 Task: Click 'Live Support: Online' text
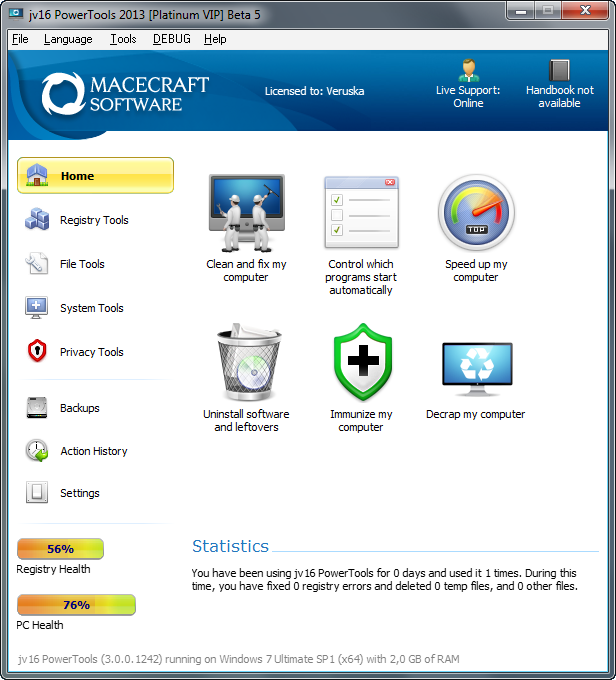pos(468,97)
